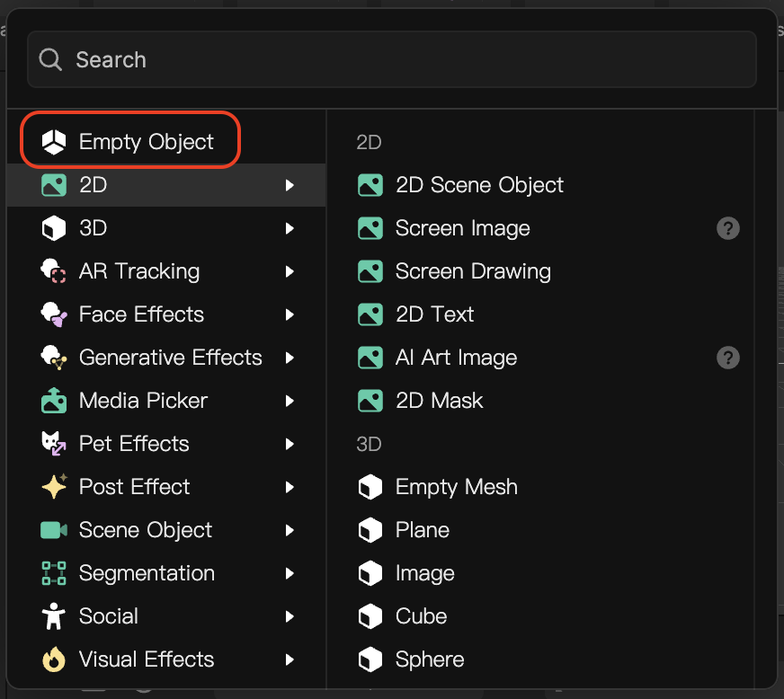The height and width of the screenshot is (699, 784).
Task: Open the Segmentation category
Action: (166, 573)
